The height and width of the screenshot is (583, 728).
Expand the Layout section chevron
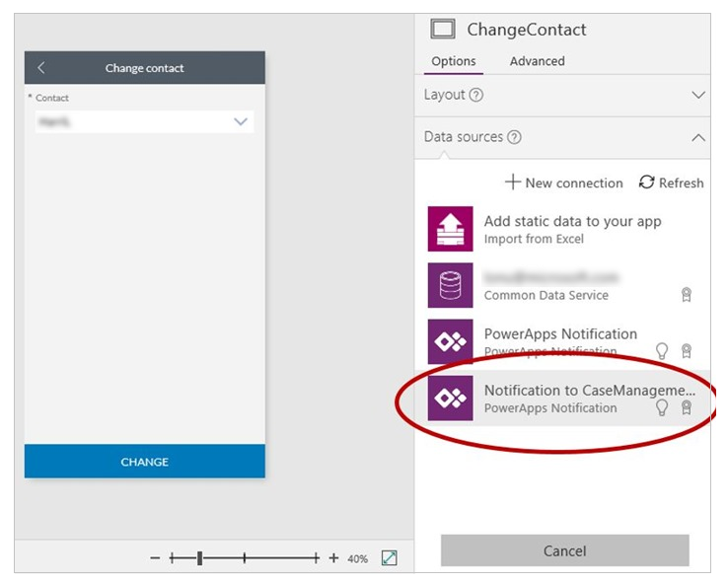point(698,95)
